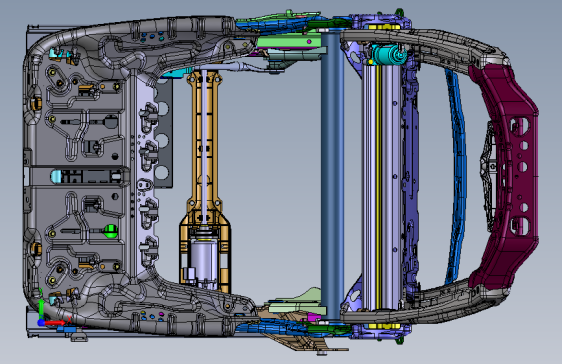
Task: Select the cyan motor atop the roller
Action: (x=388, y=54)
